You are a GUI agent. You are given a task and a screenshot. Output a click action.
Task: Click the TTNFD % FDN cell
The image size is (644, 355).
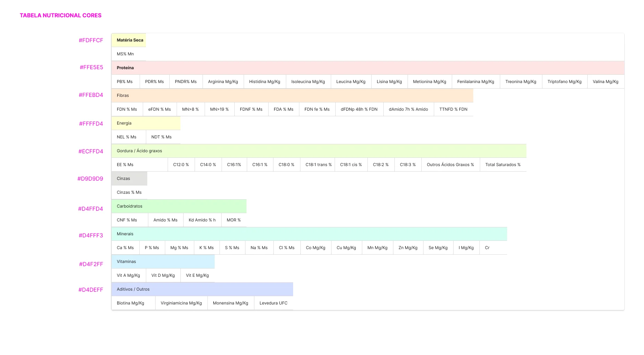point(454,109)
